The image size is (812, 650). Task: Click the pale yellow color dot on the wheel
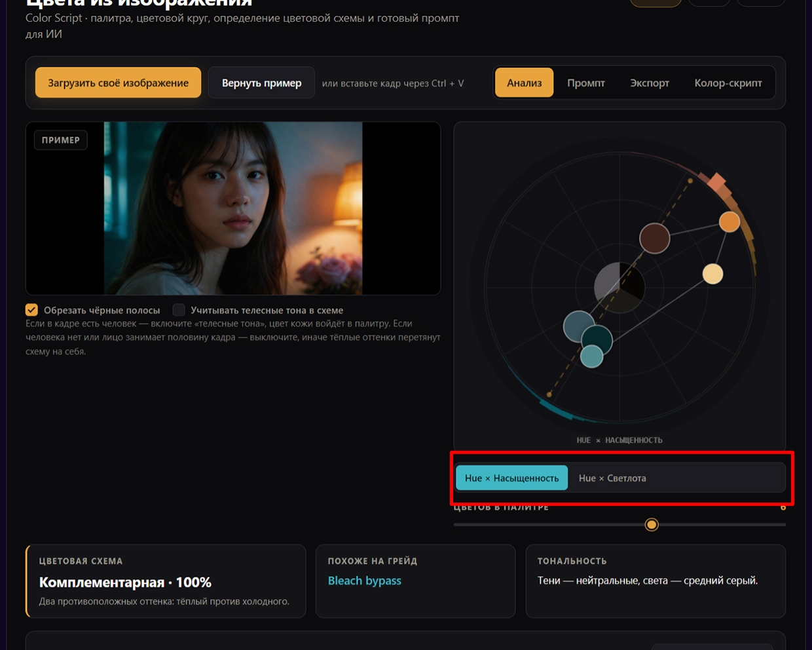point(712,274)
